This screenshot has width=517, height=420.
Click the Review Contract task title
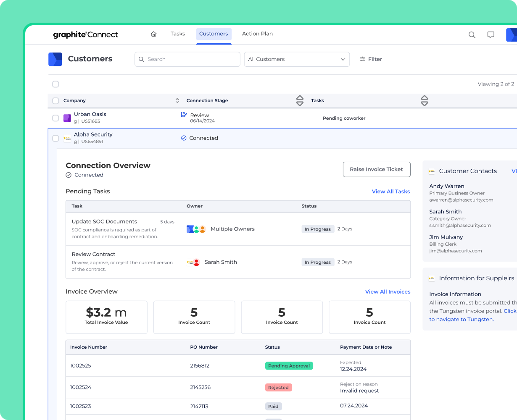click(93, 255)
